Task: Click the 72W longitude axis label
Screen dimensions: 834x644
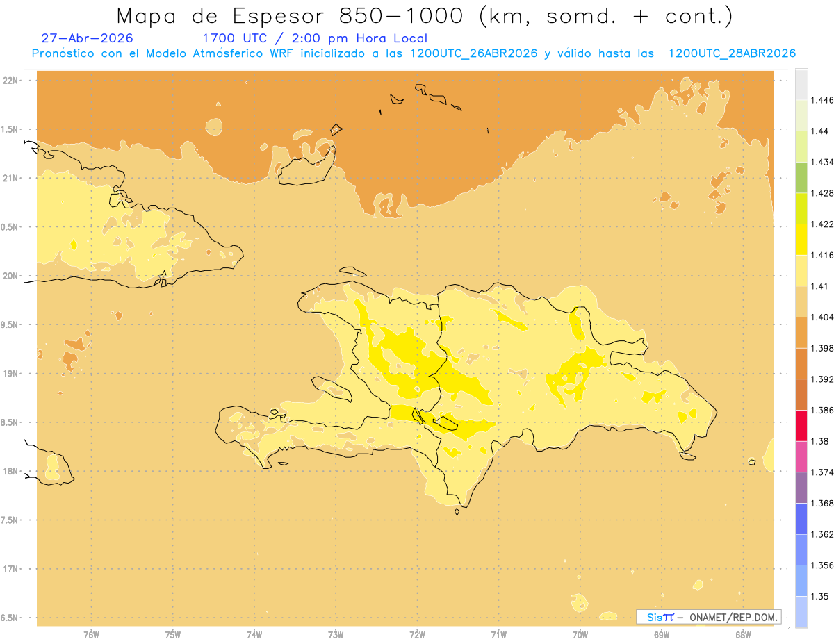Action: 417,634
